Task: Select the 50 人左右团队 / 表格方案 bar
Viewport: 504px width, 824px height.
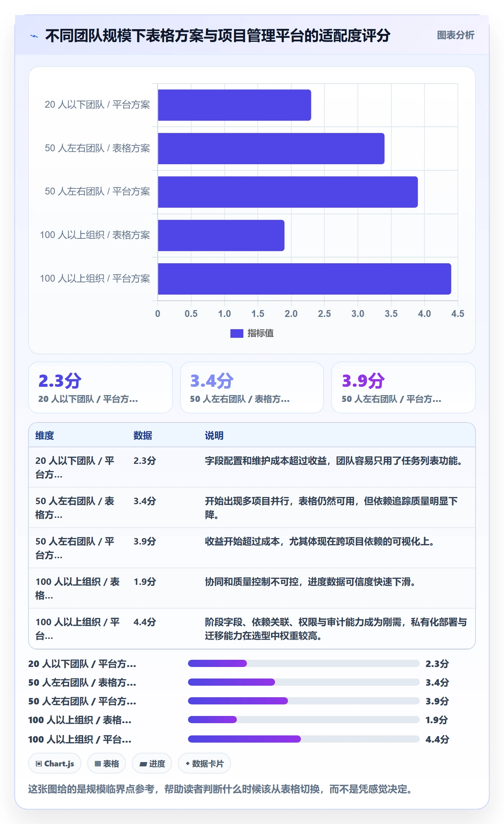Action: click(271, 148)
